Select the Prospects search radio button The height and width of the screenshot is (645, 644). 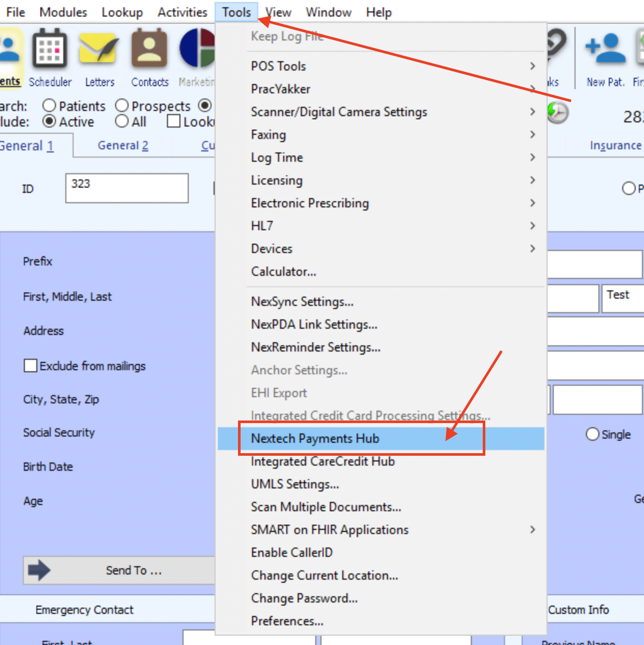pyautogui.click(x=122, y=106)
